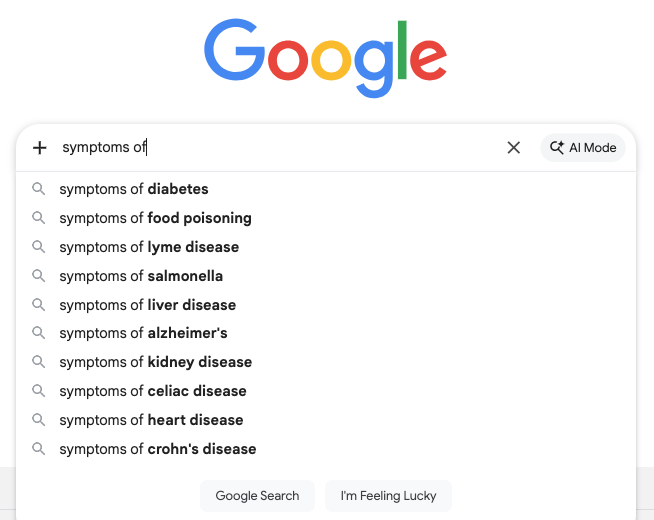Choose 'symptoms of food poisoning' suggestion
654x520 pixels.
tap(155, 218)
